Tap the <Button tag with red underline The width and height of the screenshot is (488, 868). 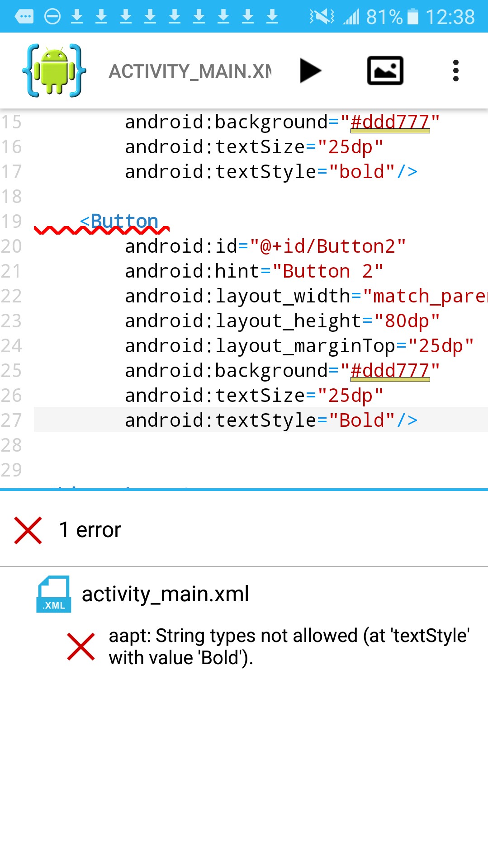coord(119,222)
